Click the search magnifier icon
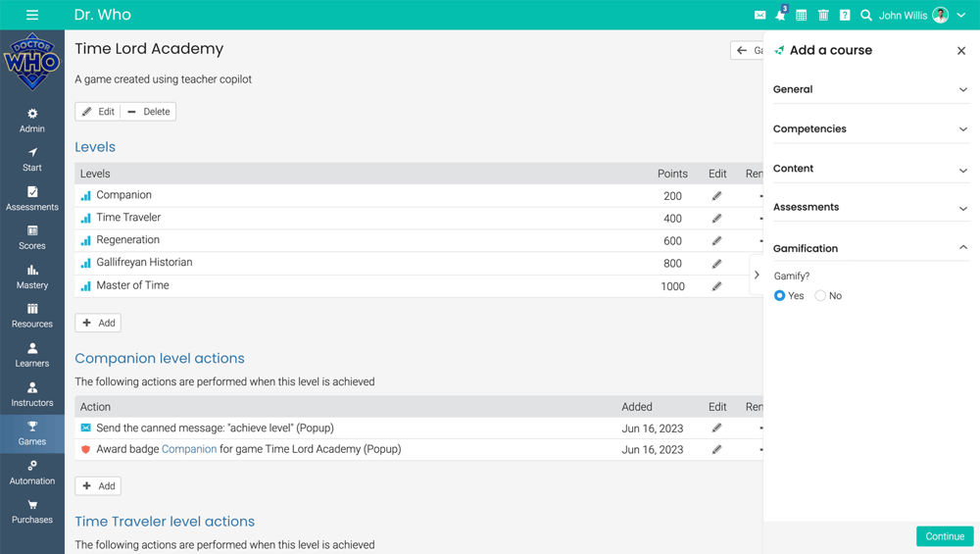This screenshot has width=980, height=554. 866,16
